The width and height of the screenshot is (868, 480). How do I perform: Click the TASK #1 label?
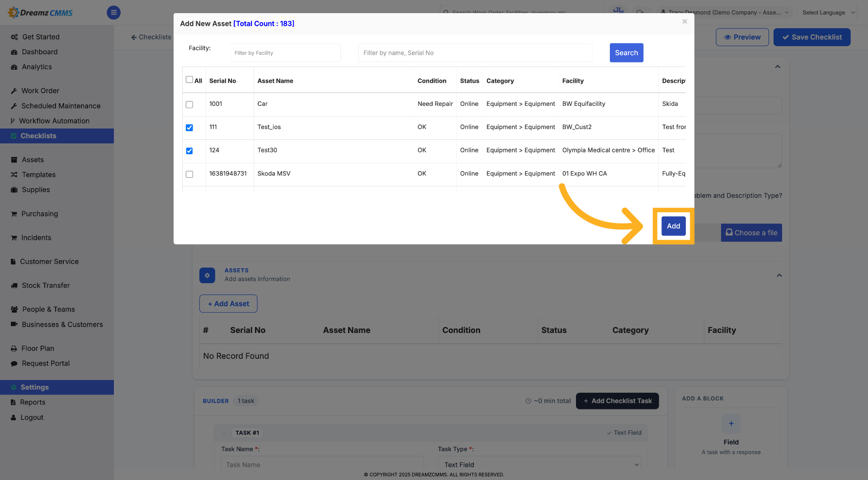(247, 433)
